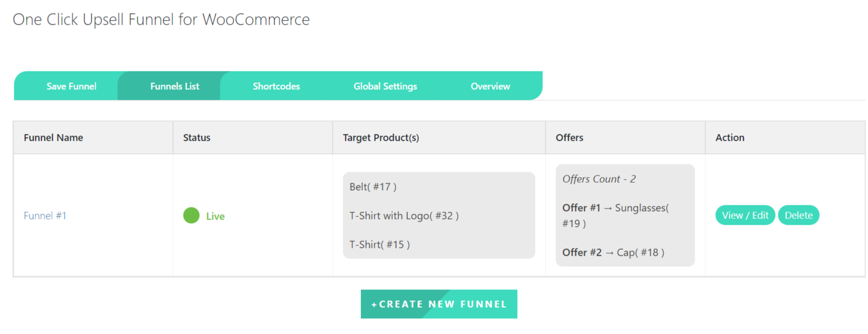Select the Belt( #17 ) target product
This screenshot has height=334, width=868.
[x=373, y=187]
